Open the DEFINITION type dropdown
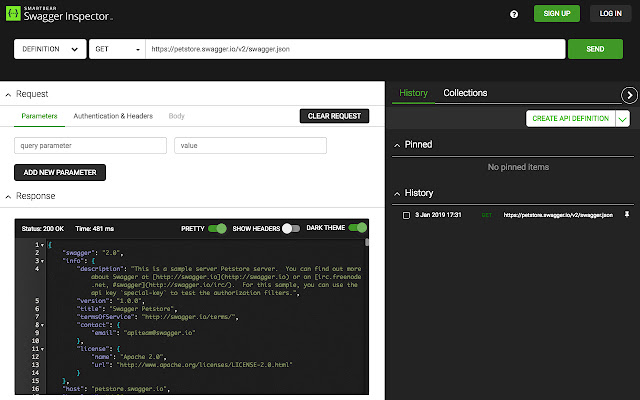Image resolution: width=640 pixels, height=400 pixels. (x=50, y=49)
